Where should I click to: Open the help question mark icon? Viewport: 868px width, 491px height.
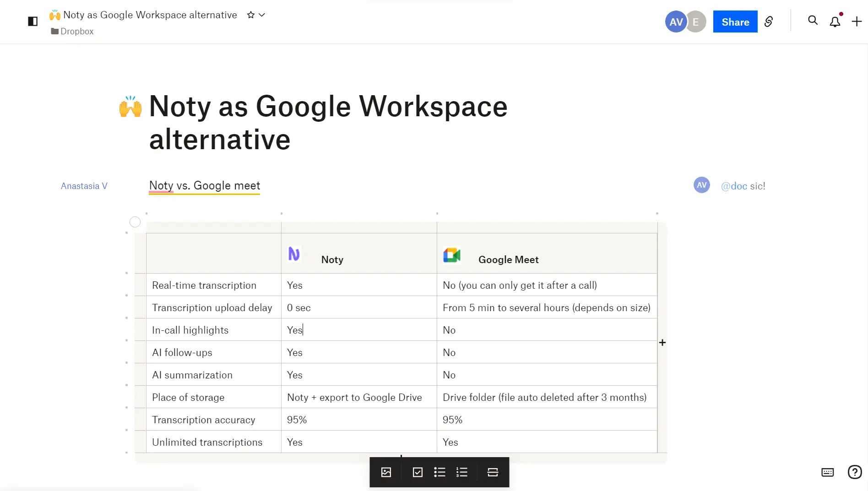[x=855, y=472]
